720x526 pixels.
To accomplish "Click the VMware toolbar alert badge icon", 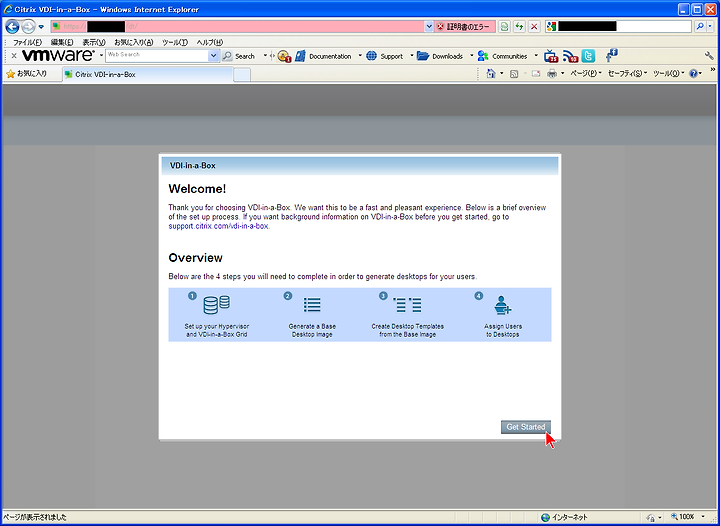I will click(x=284, y=56).
